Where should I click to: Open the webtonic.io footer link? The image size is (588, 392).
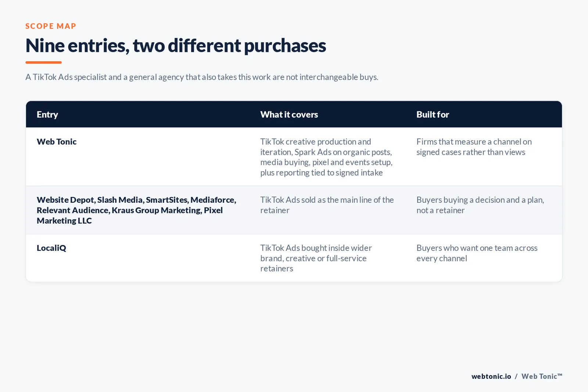[x=491, y=376]
